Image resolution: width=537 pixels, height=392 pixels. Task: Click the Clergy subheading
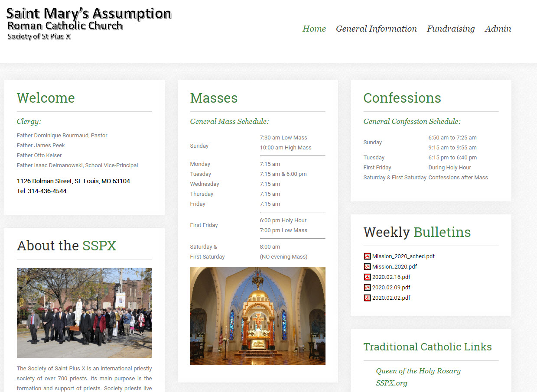click(29, 122)
